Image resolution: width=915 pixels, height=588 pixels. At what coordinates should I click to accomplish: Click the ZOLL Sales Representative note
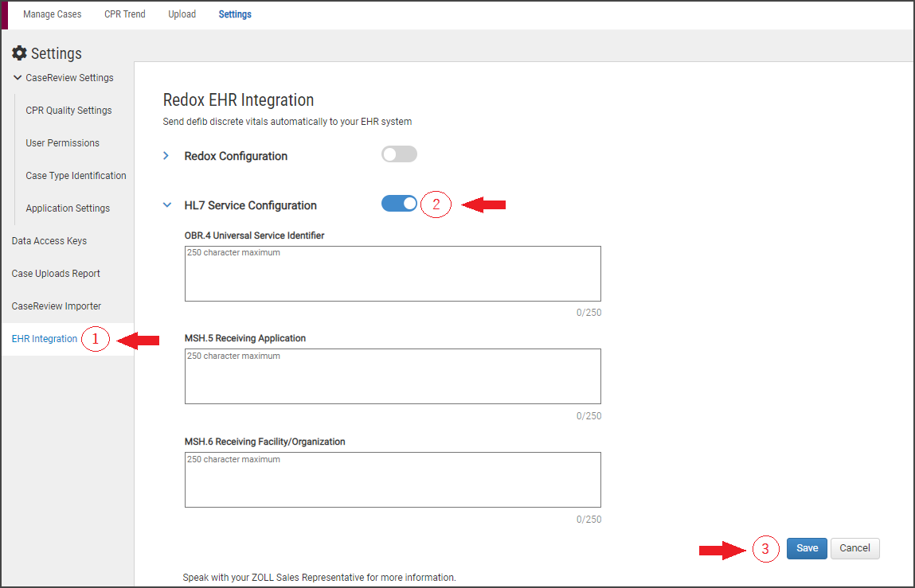pyautogui.click(x=319, y=578)
